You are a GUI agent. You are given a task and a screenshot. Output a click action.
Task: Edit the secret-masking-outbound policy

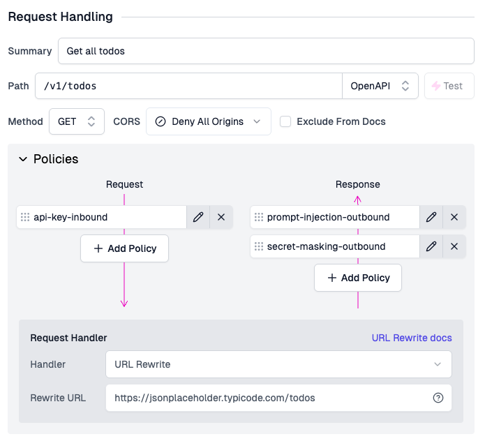(431, 246)
